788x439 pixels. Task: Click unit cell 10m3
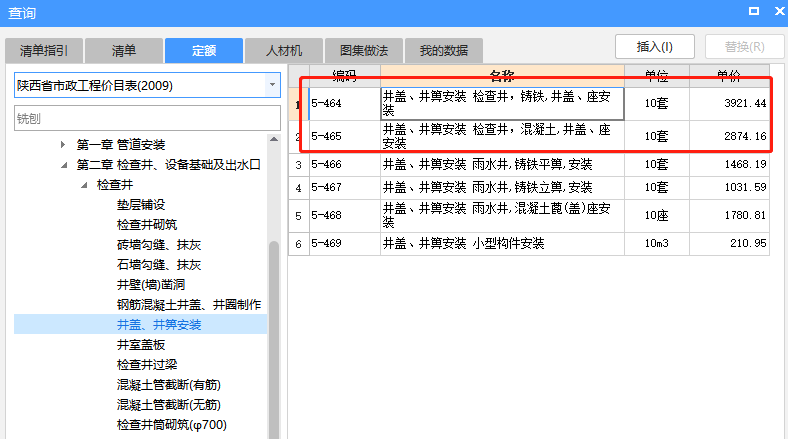[x=656, y=244]
